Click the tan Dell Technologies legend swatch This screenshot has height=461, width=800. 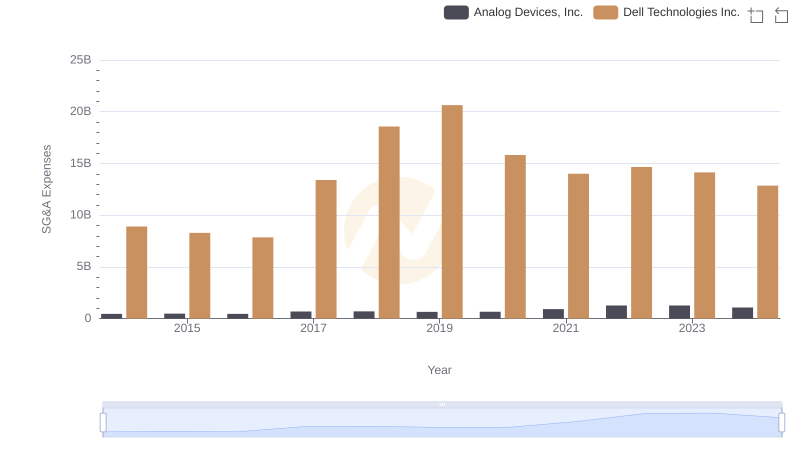tap(606, 12)
